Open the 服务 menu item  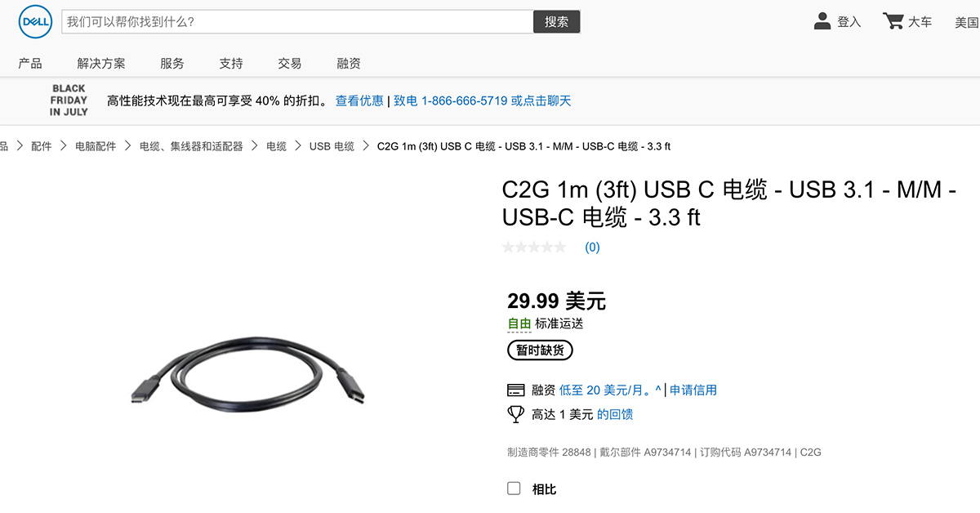point(172,63)
